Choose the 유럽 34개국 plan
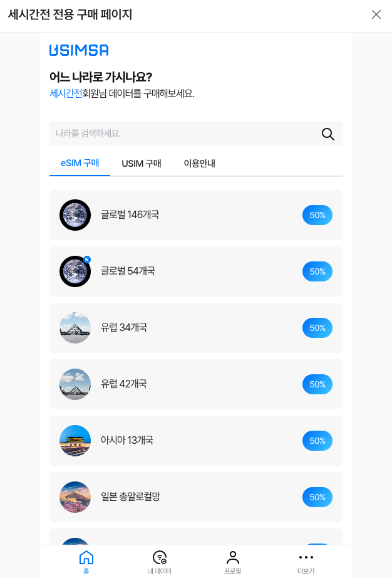Screen dimensions: 392x578 click(x=196, y=328)
